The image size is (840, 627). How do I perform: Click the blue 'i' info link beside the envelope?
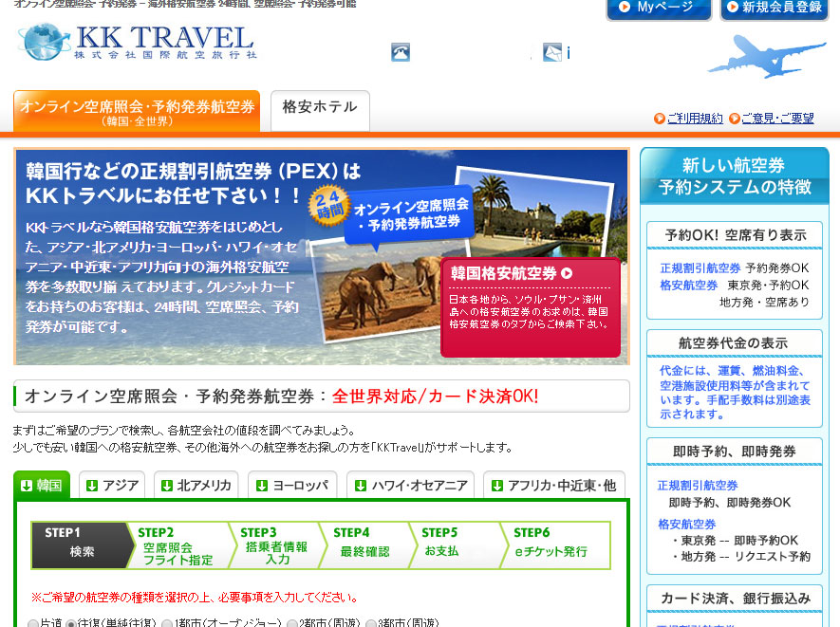coord(568,53)
